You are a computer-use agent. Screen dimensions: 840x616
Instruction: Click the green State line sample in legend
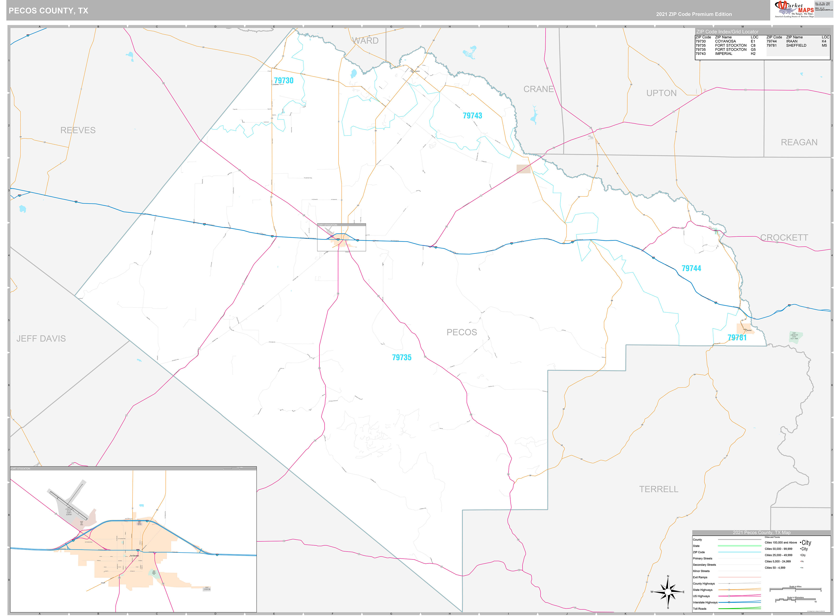point(740,546)
